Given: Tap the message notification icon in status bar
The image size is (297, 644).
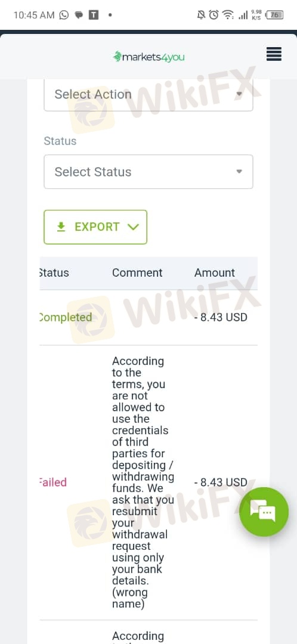Looking at the screenshot, I should (x=79, y=15).
